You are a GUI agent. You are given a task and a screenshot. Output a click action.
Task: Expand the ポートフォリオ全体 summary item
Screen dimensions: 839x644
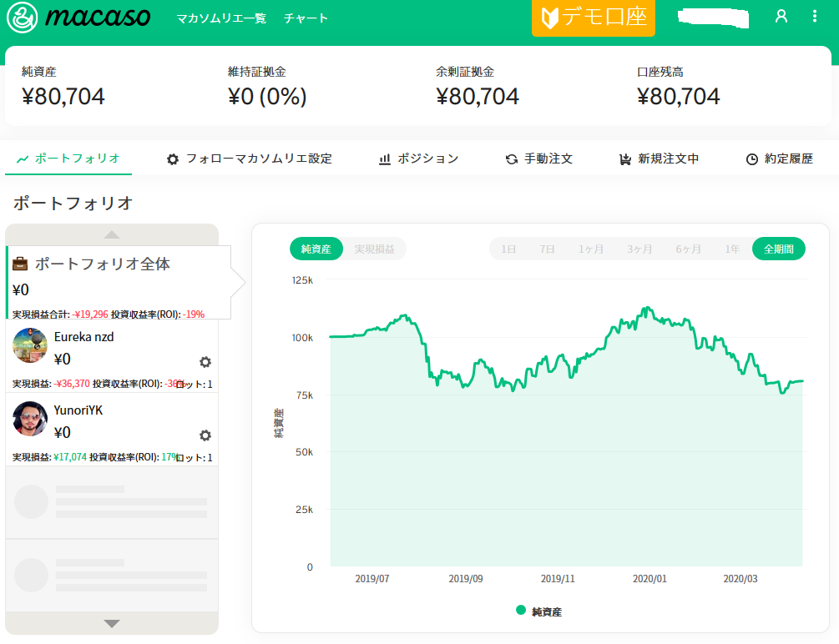[117, 282]
